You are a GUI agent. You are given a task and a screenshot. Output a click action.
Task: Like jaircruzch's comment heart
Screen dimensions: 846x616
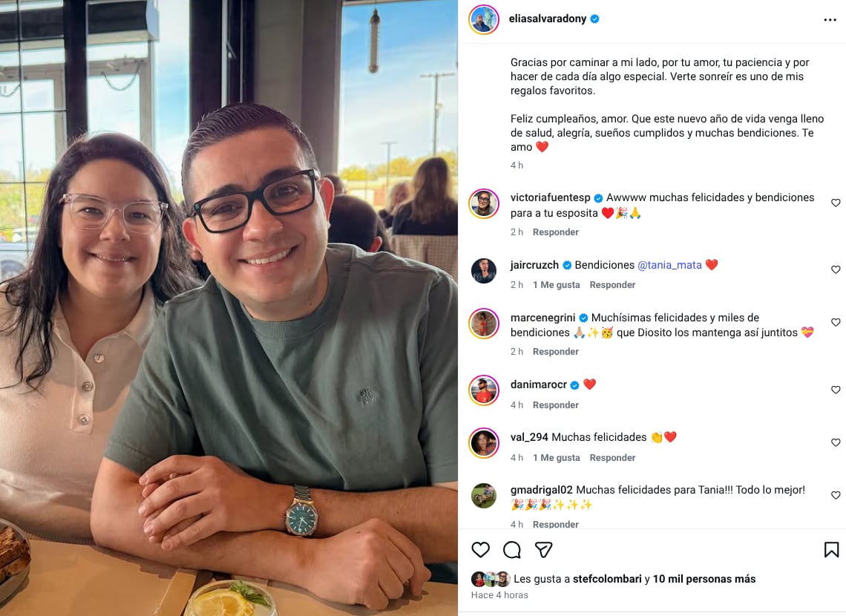point(836,269)
